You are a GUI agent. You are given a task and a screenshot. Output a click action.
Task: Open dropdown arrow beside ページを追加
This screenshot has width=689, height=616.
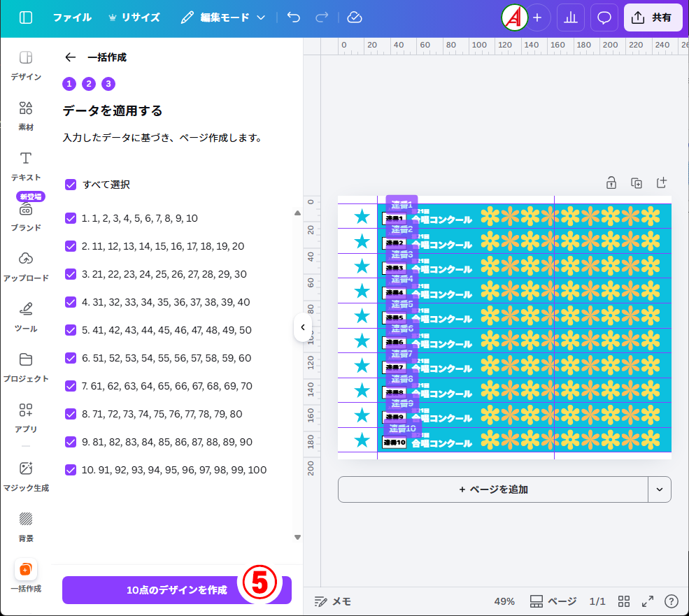click(660, 489)
